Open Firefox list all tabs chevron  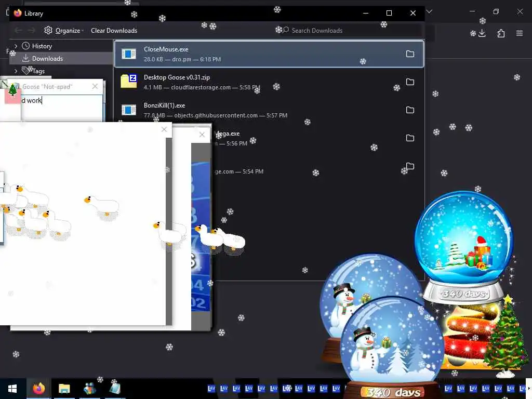coord(429,11)
